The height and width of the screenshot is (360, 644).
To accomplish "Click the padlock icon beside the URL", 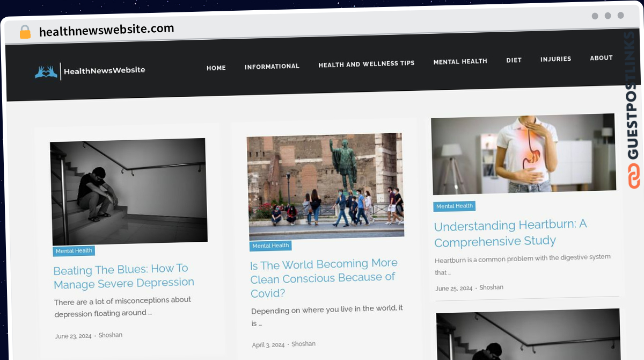I will coord(25,32).
